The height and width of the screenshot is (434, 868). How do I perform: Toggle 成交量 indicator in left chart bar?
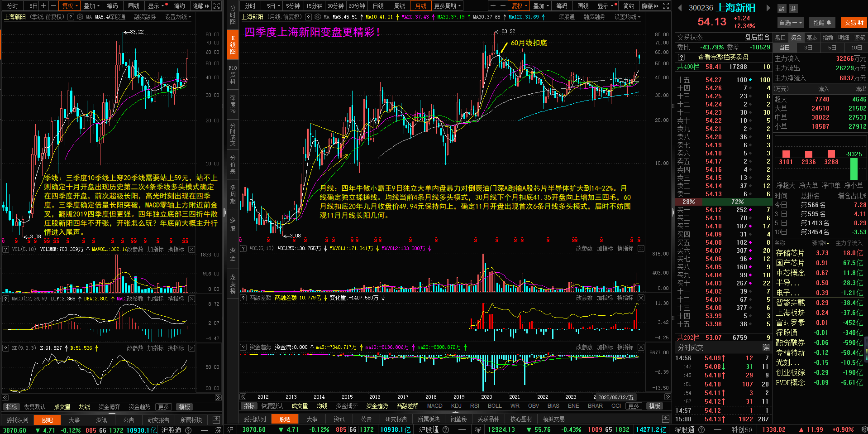(x=62, y=407)
